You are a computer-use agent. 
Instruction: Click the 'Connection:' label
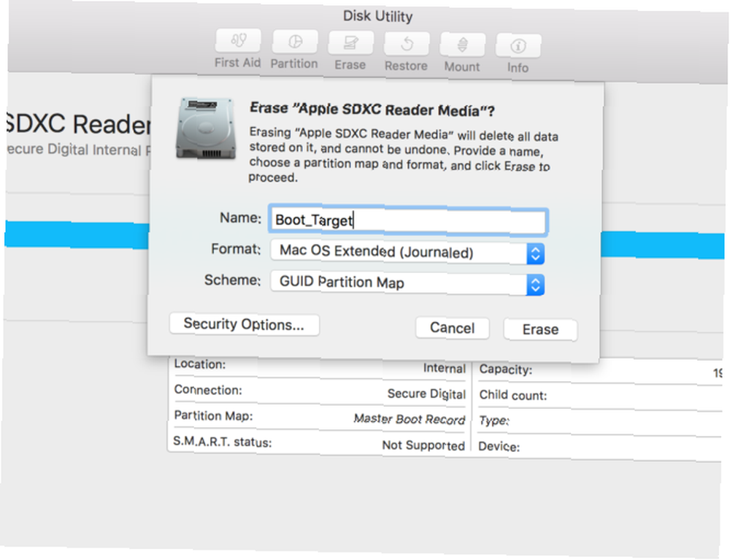click(208, 390)
